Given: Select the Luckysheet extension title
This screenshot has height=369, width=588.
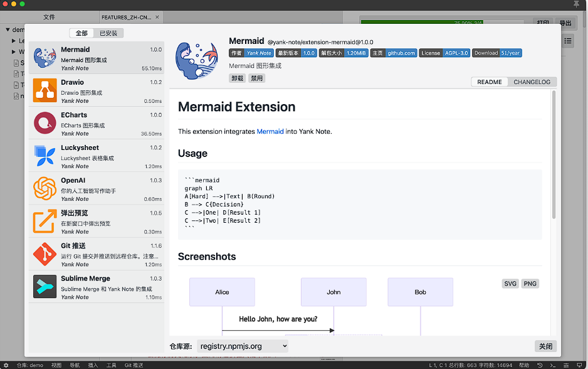Looking at the screenshot, I should (80, 147).
